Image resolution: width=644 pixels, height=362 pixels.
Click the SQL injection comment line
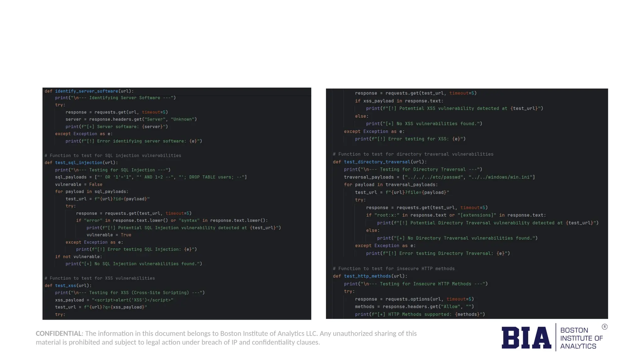[x=113, y=156]
